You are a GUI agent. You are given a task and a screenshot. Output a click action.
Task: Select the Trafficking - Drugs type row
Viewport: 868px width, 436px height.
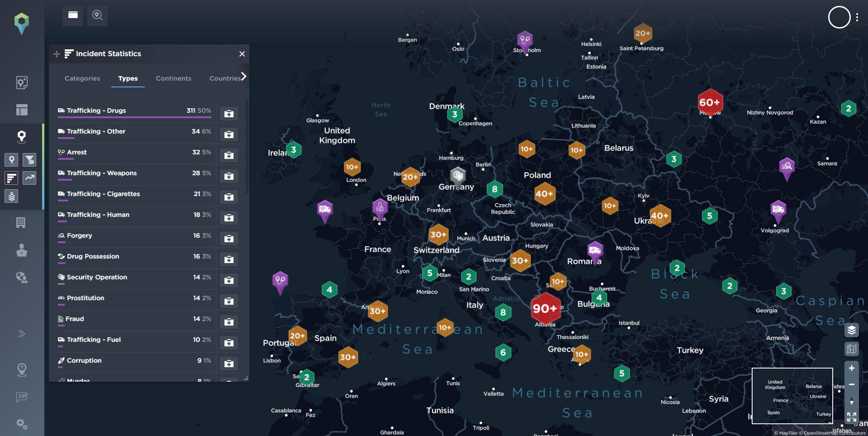tap(134, 112)
